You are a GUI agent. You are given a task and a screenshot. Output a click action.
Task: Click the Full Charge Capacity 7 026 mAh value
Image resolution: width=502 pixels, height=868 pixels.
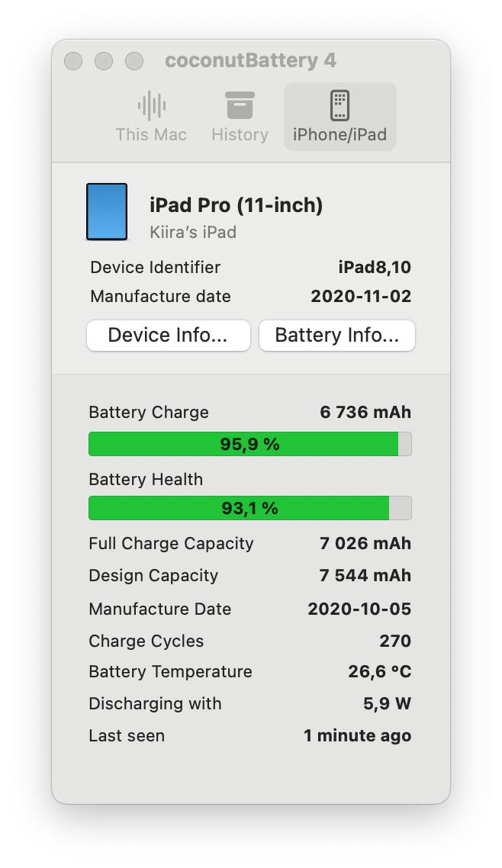pos(365,544)
